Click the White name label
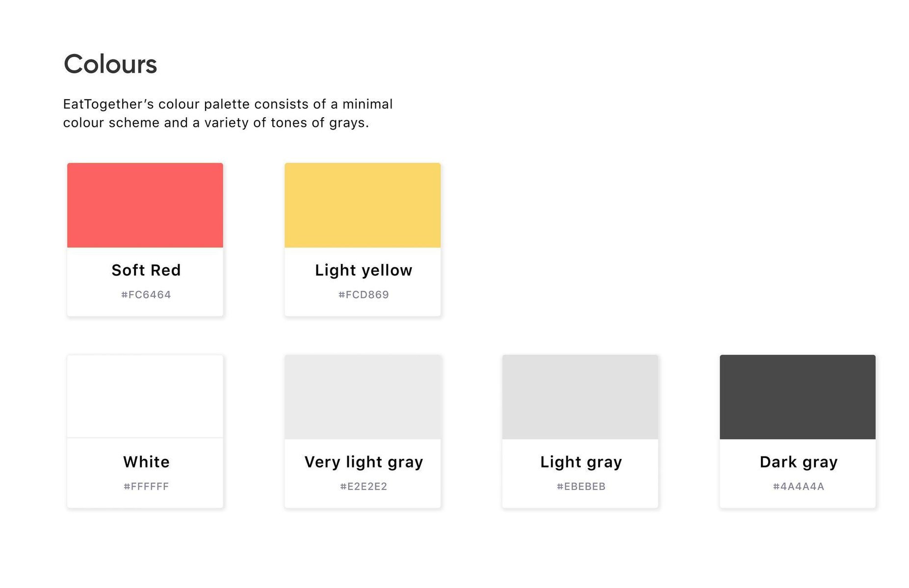Screen dimensions: 909x588 click(146, 462)
